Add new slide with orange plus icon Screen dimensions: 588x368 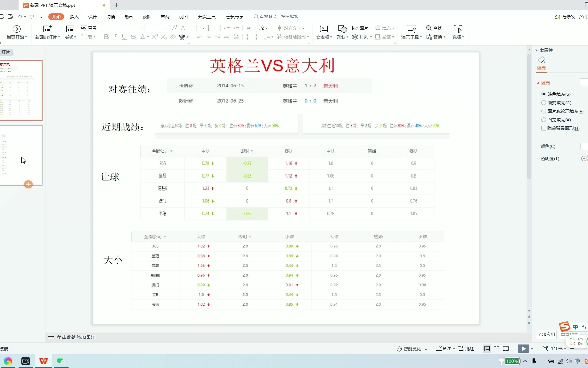click(28, 184)
